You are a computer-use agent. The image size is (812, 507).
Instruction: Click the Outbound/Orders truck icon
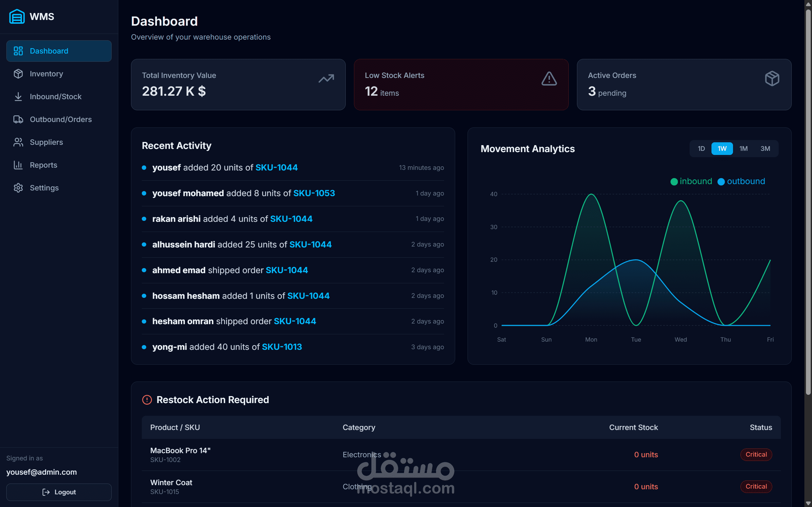pyautogui.click(x=18, y=119)
